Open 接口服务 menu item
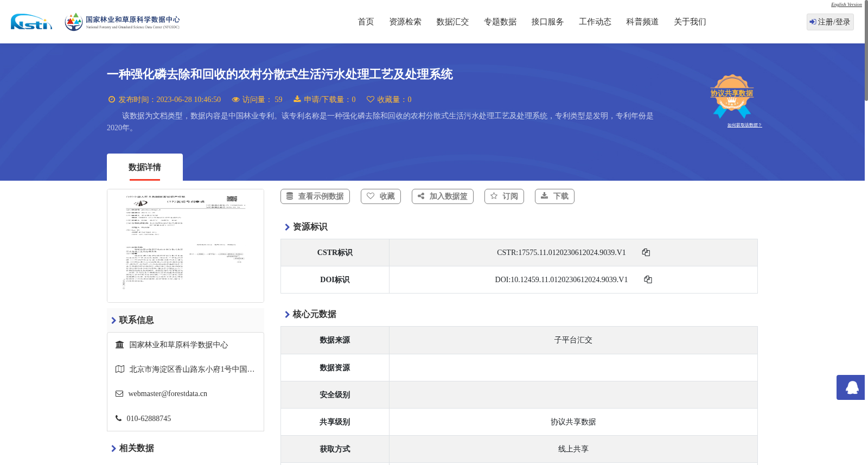 (547, 22)
